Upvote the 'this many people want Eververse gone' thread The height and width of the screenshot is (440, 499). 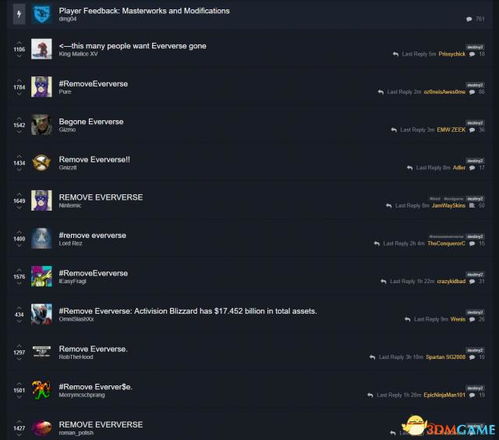(x=19, y=43)
